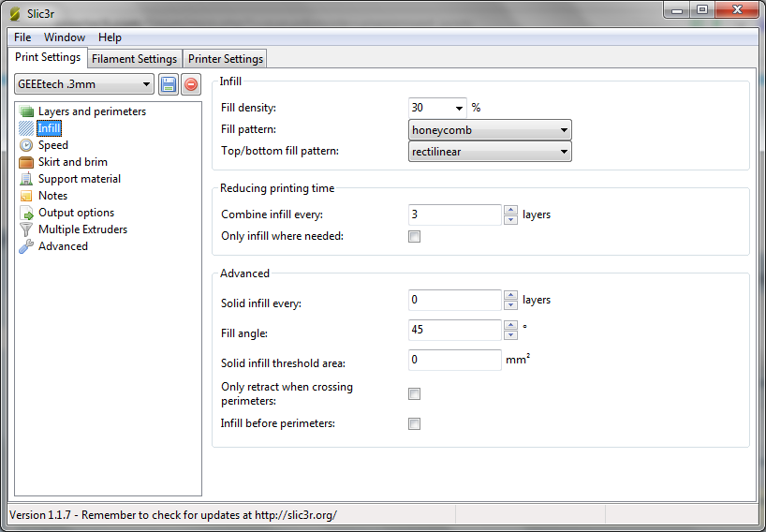Toggle Only retract when crossing perimeters
Image resolution: width=766 pixels, height=532 pixels.
point(414,393)
